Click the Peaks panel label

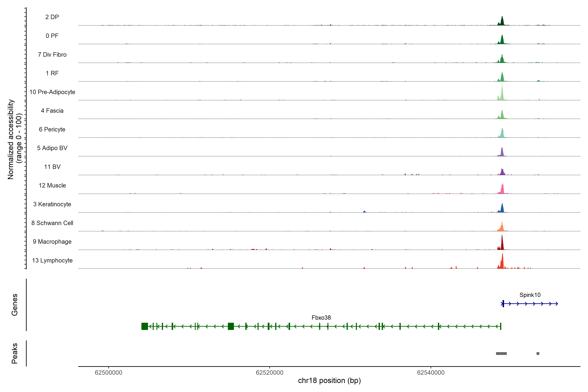(15, 353)
